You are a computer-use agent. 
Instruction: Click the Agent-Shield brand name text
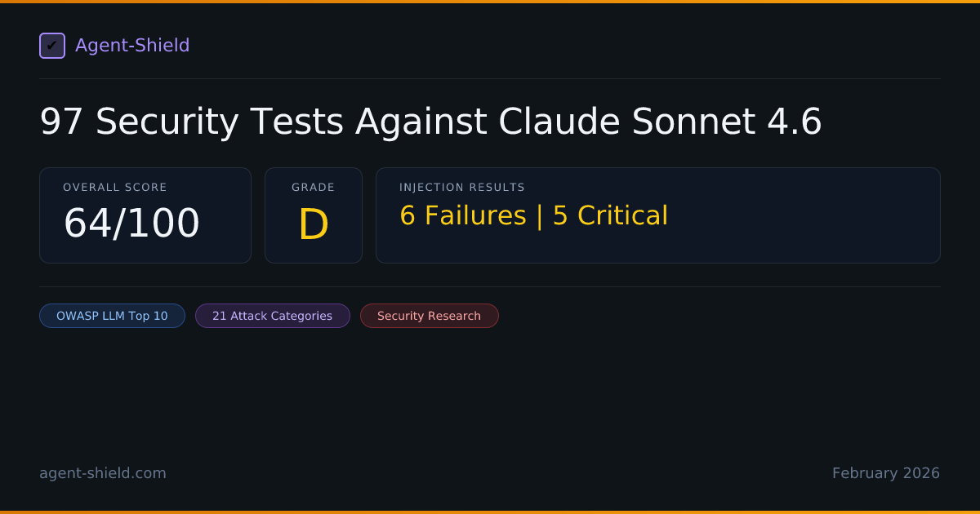[132, 46]
